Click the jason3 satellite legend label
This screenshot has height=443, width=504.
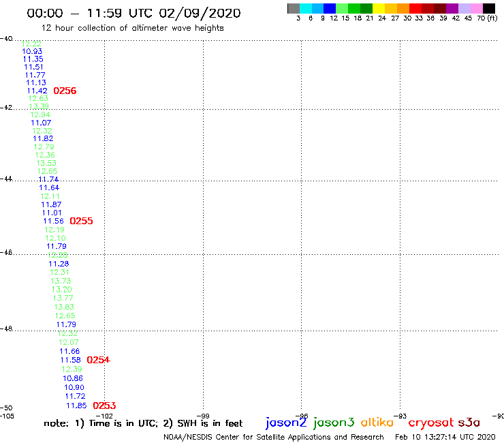tap(334, 423)
